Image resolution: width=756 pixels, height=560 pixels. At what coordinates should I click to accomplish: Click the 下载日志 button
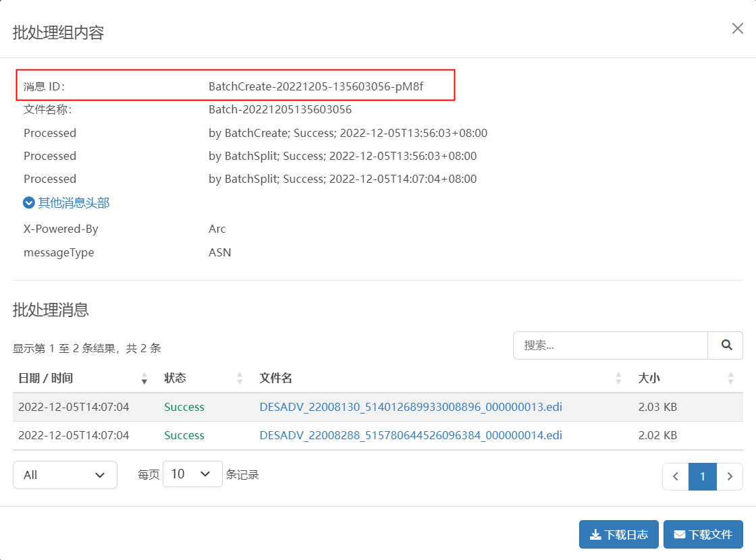coord(618,534)
